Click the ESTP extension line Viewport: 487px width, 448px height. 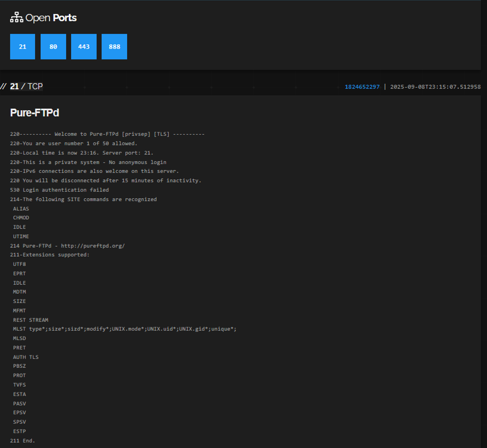(19, 431)
